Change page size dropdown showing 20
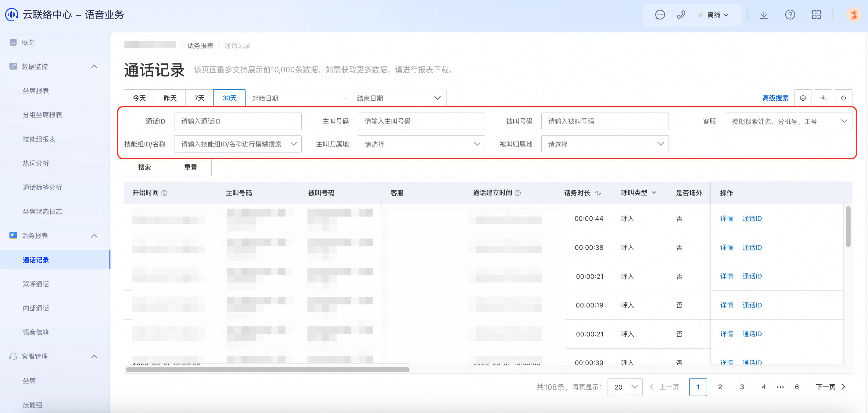The image size is (868, 413). click(625, 387)
